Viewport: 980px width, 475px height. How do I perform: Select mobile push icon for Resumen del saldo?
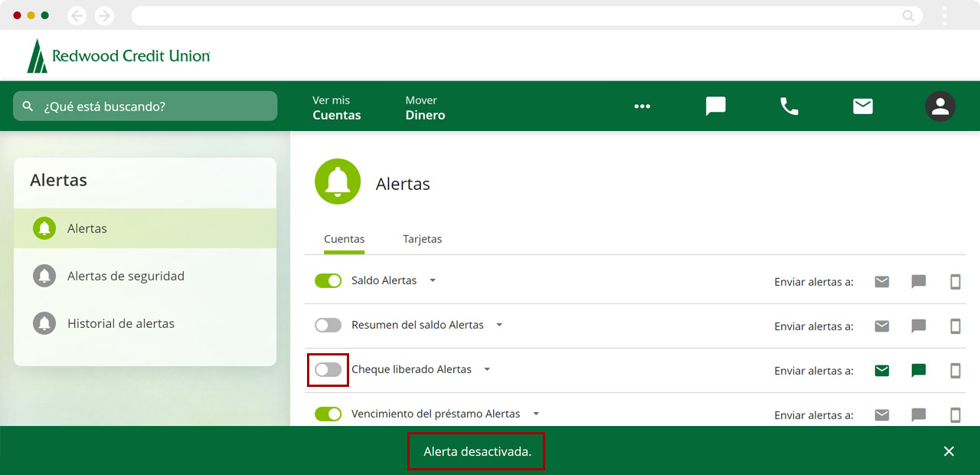(x=955, y=326)
